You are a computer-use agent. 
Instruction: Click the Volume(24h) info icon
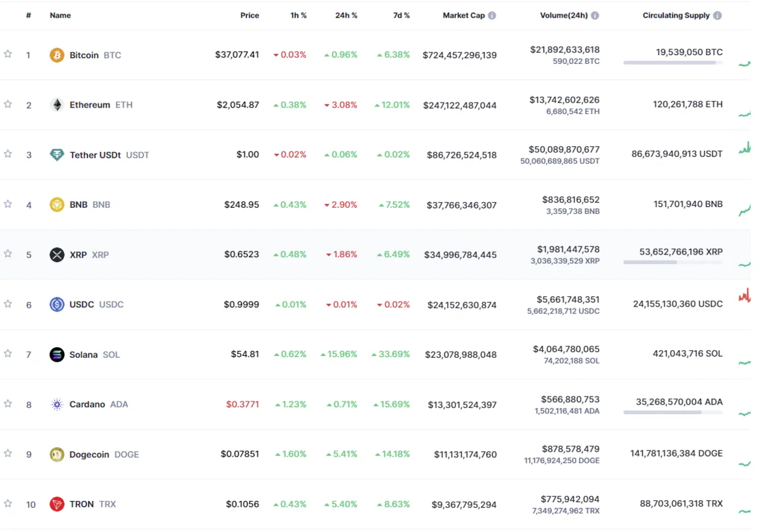click(x=595, y=16)
